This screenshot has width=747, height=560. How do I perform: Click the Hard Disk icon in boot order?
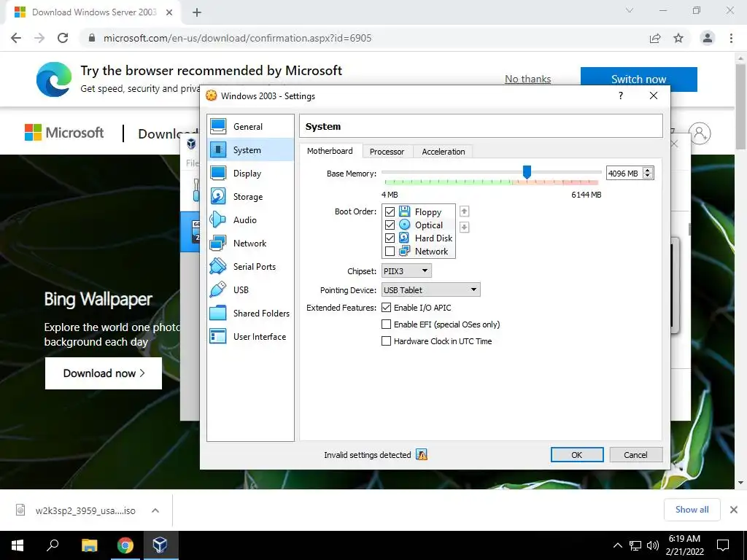[404, 238]
